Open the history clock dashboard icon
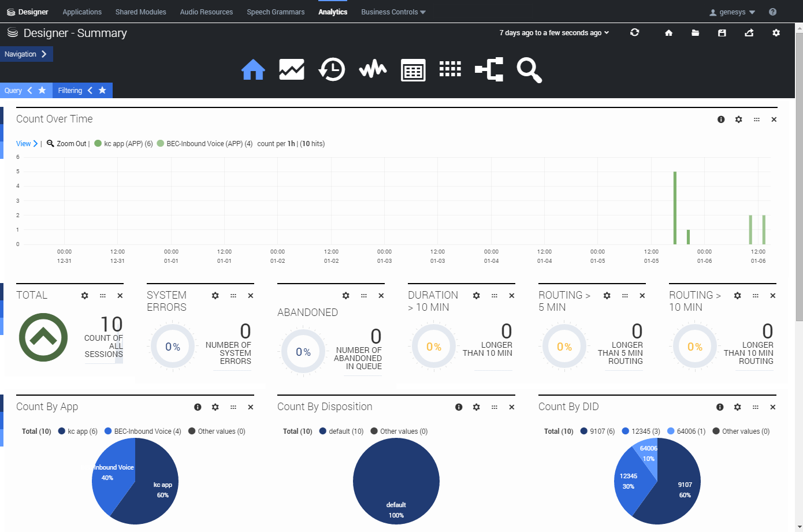This screenshot has height=532, width=803. point(332,70)
